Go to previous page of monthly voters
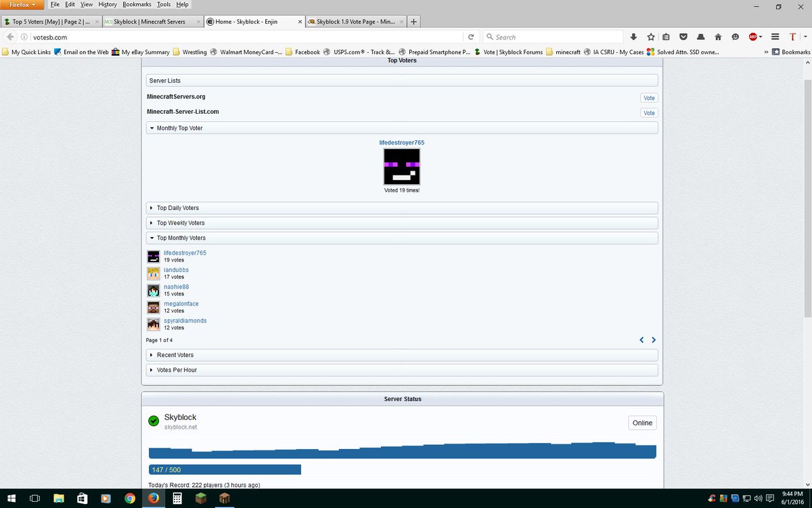The image size is (812, 508). click(x=641, y=340)
